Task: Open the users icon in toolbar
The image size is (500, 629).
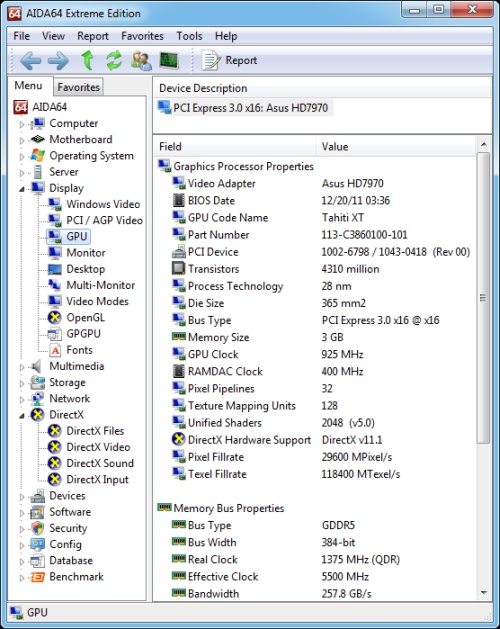Action: click(141, 61)
